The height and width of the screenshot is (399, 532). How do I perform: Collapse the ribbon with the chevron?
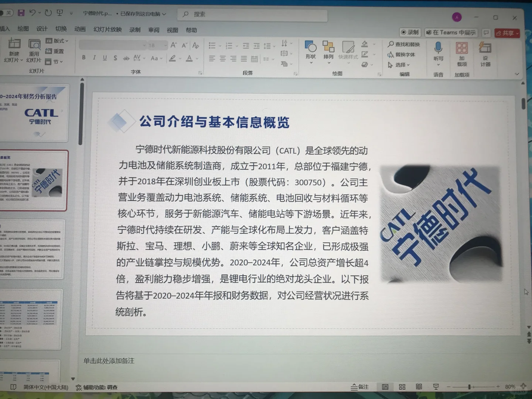pyautogui.click(x=517, y=74)
